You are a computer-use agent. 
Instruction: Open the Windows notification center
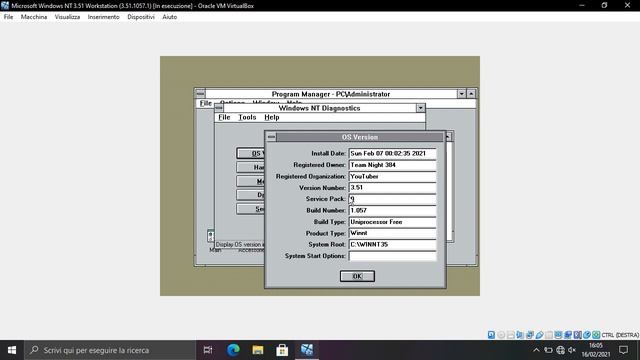click(624, 350)
